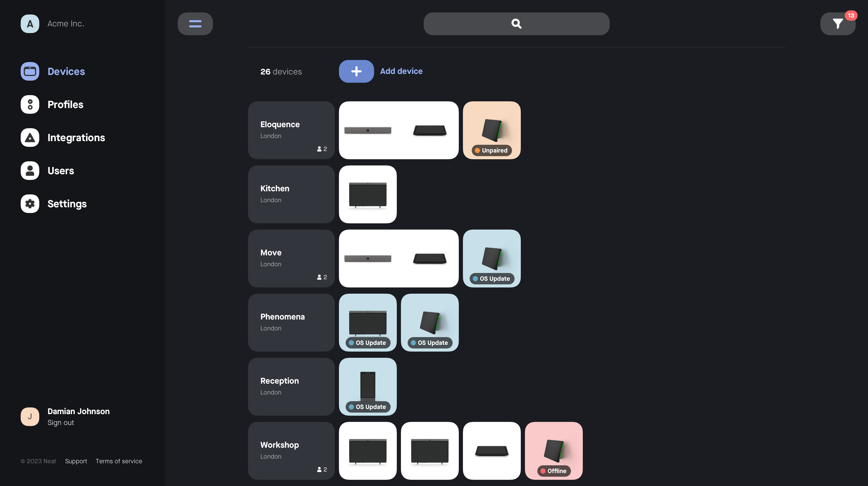Select the Unpaired device in Eloquence room
Screen dimensions: 868x486
[491, 130]
